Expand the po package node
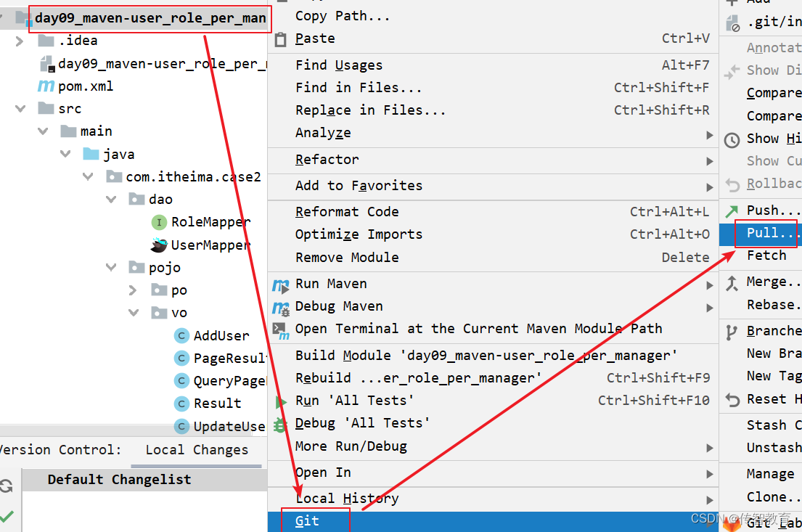 click(134, 290)
